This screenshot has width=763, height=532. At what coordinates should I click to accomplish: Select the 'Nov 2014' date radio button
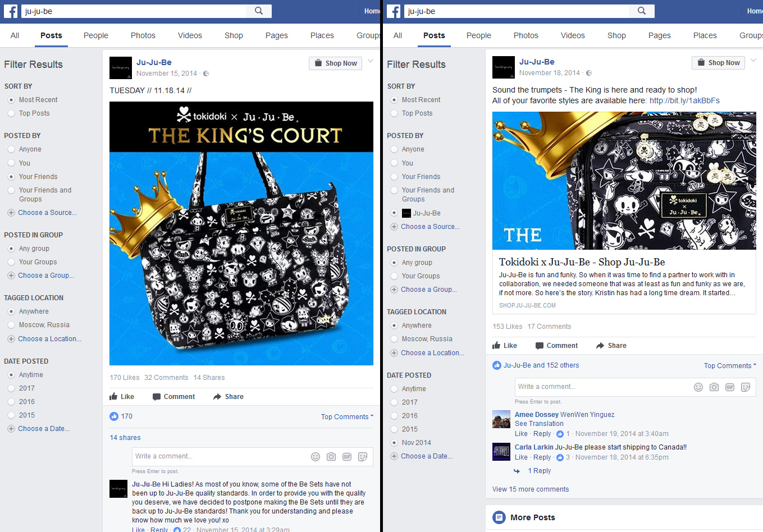[x=394, y=443]
